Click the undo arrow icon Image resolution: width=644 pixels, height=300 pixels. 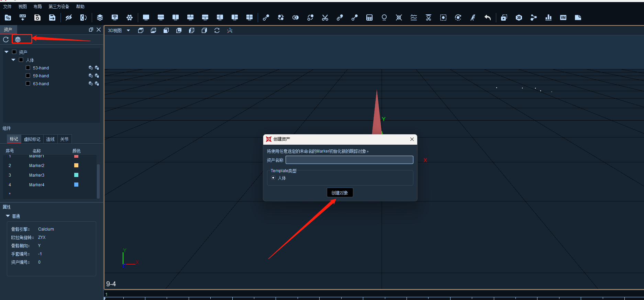coord(488,18)
